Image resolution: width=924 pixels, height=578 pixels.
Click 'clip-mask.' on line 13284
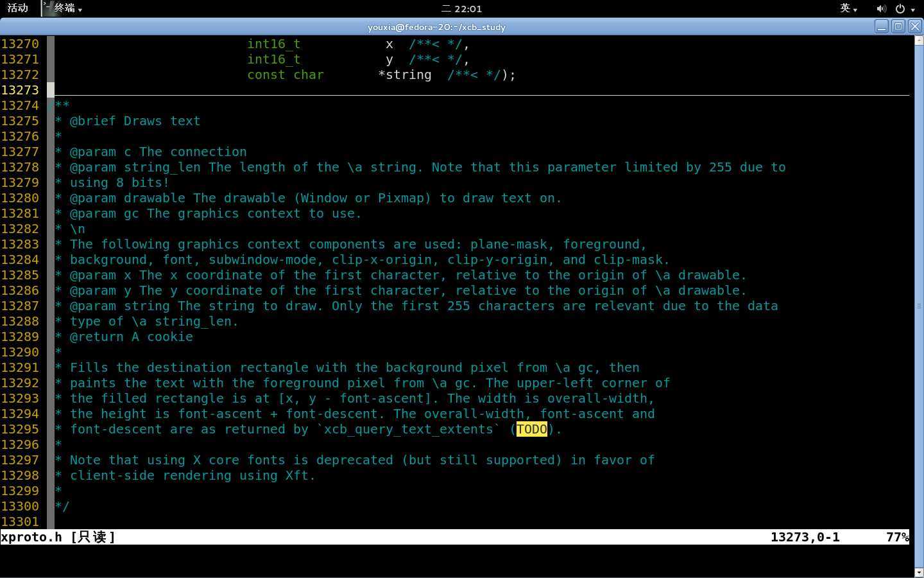click(632, 259)
